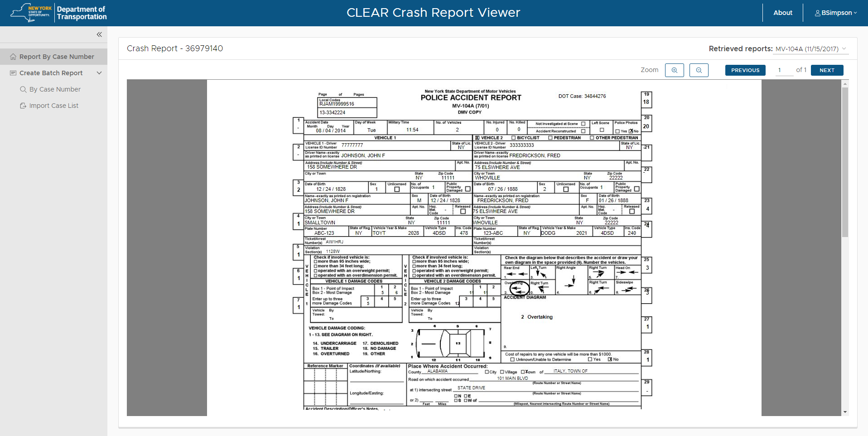
Task: Click the search icon beside By Case Number
Action: tap(23, 89)
